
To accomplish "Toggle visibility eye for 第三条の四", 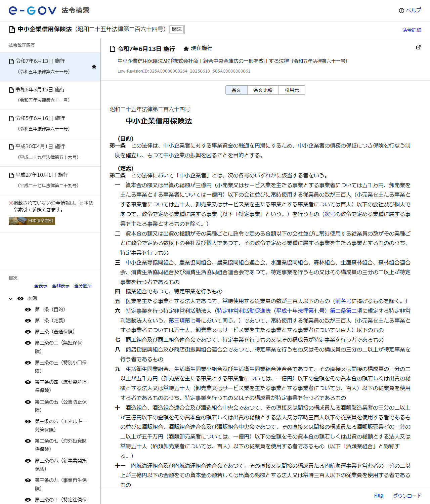I will (28, 382).
